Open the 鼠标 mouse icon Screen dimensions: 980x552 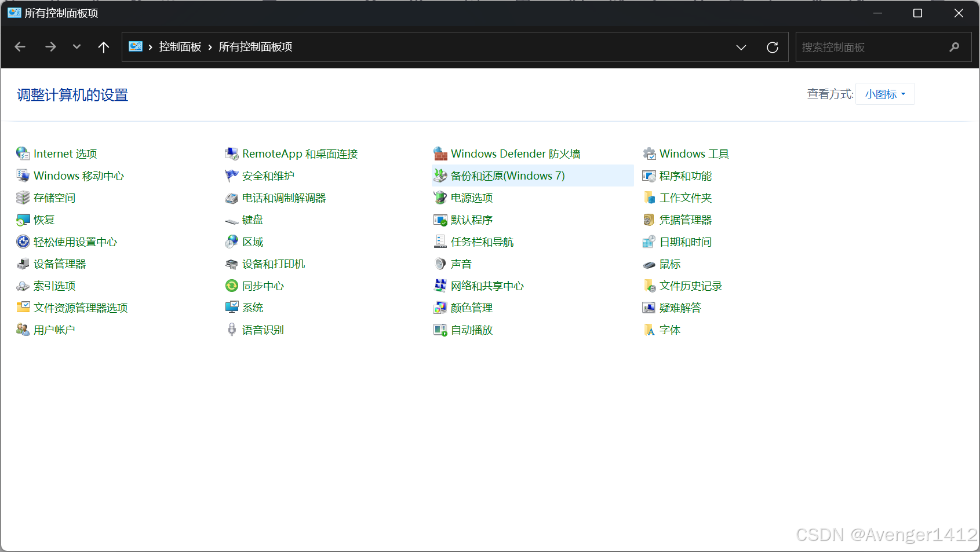pyautogui.click(x=649, y=264)
